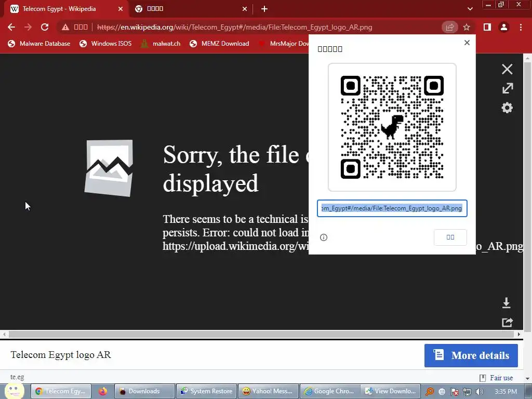Click the horizontal scrollbar right arrow

click(519, 334)
